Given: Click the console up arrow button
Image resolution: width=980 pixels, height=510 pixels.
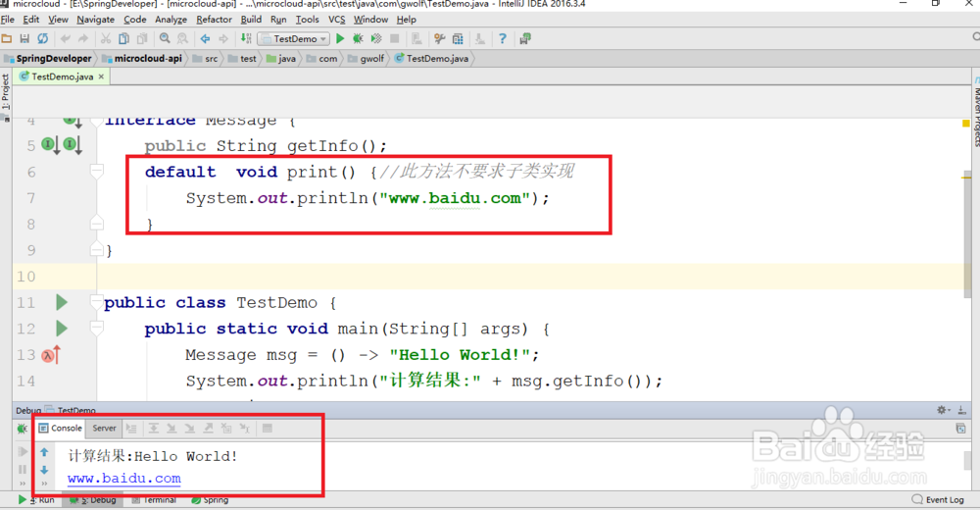Looking at the screenshot, I should [44, 452].
